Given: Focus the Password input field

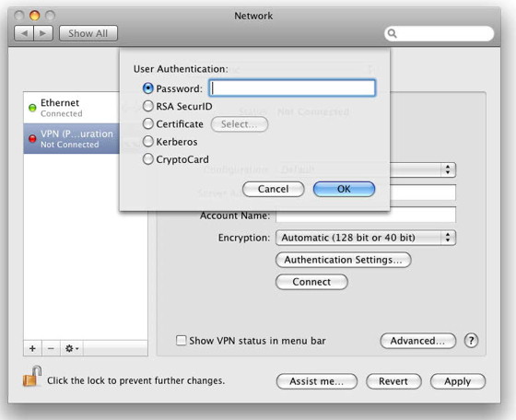Looking at the screenshot, I should tap(292, 87).
